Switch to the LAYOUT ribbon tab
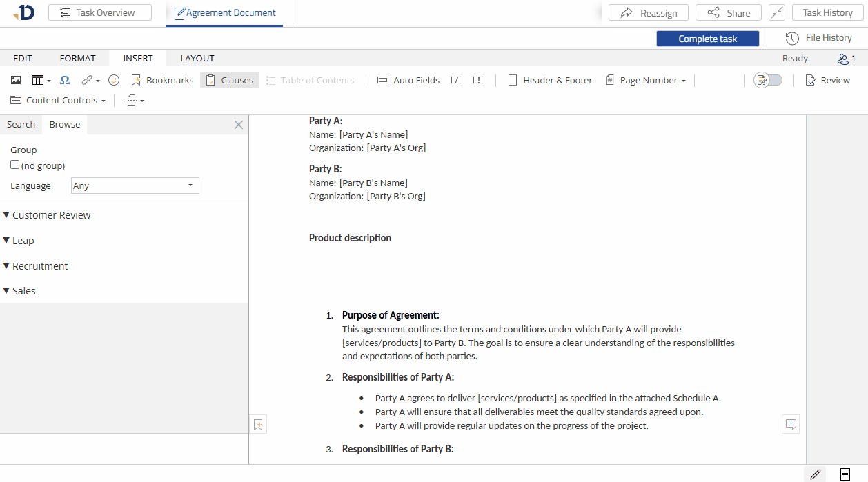This screenshot has height=482, width=868. click(197, 58)
